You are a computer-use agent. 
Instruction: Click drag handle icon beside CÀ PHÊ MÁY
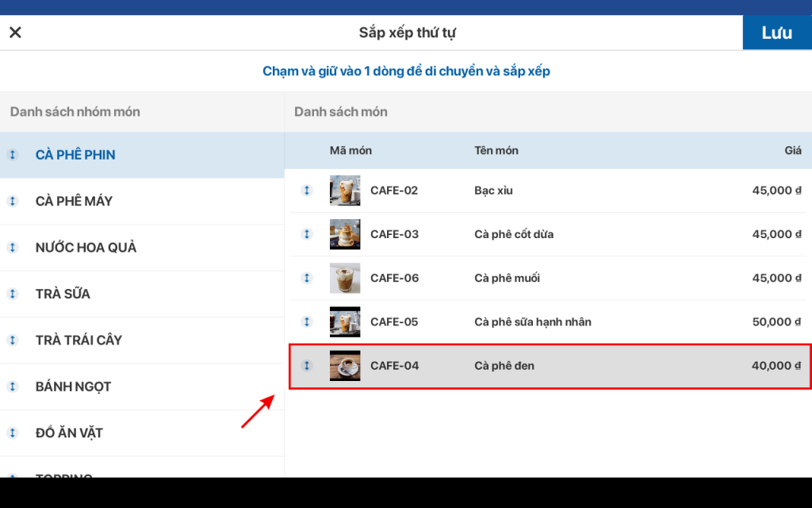point(13,201)
